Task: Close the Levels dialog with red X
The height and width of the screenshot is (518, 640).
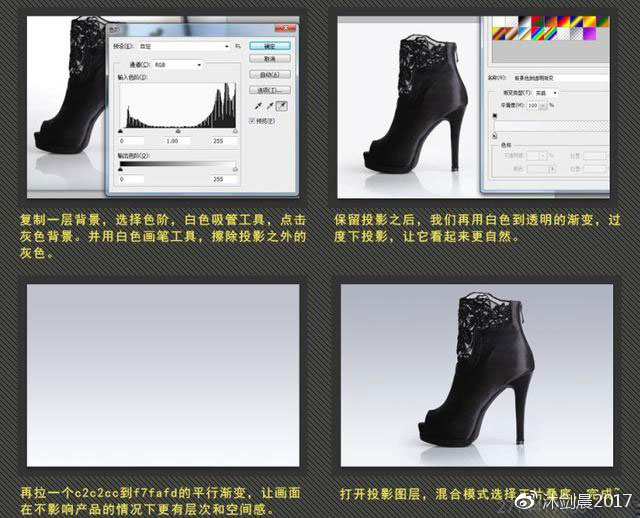Action: 285,28
